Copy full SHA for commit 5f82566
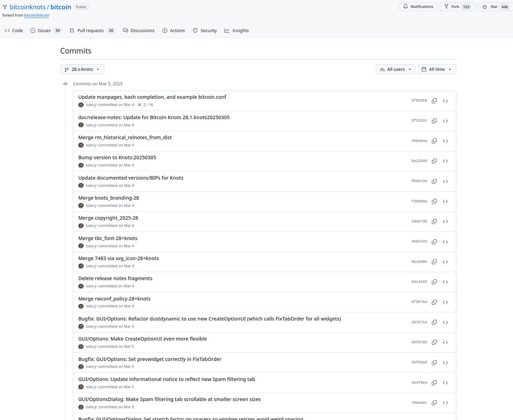 pyautogui.click(x=434, y=101)
